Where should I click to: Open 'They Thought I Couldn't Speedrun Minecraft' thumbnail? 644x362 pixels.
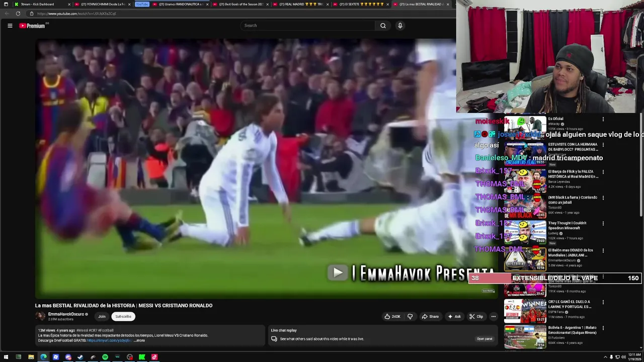525,233
